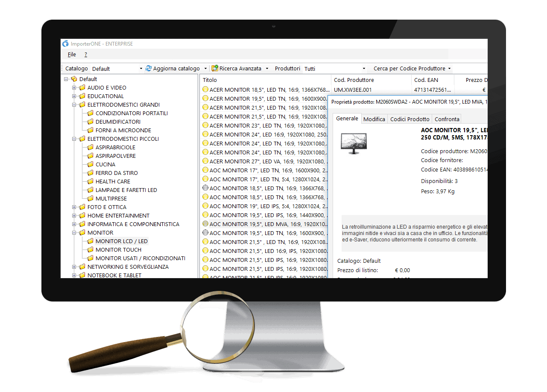Click the Peso: 3,97 Kg text
Screen dimensions: 547x392
click(x=438, y=192)
